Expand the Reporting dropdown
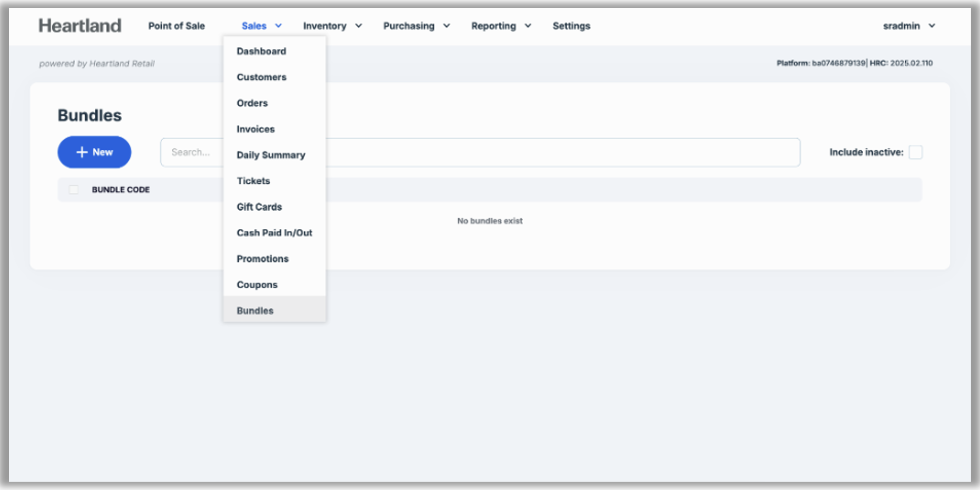Screen dimensions: 980x490 (501, 26)
